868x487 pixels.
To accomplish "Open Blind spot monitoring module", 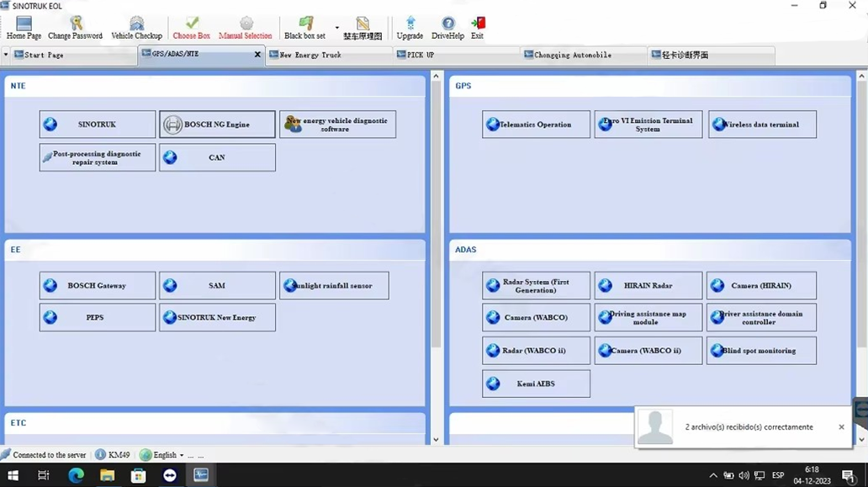I will coord(762,351).
